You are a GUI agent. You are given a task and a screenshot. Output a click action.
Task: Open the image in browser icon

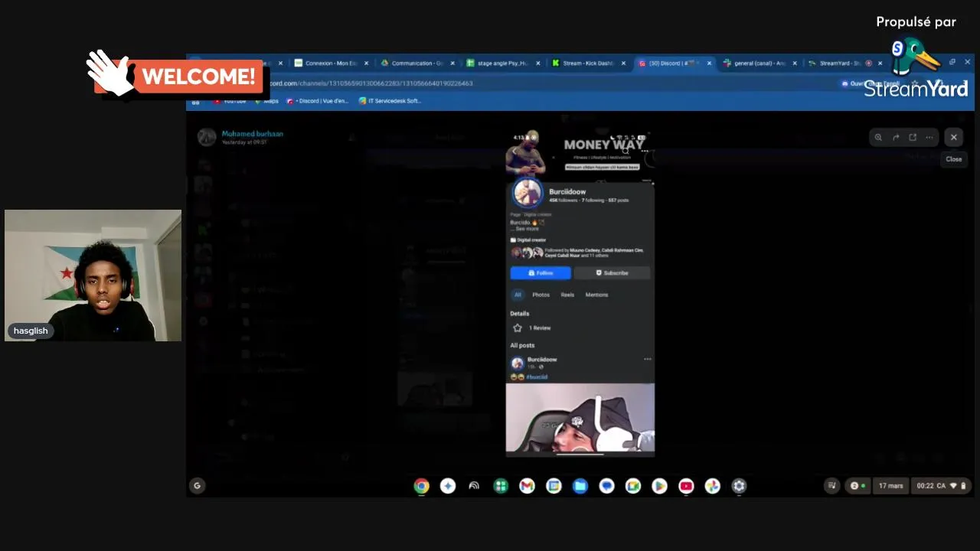click(x=913, y=138)
